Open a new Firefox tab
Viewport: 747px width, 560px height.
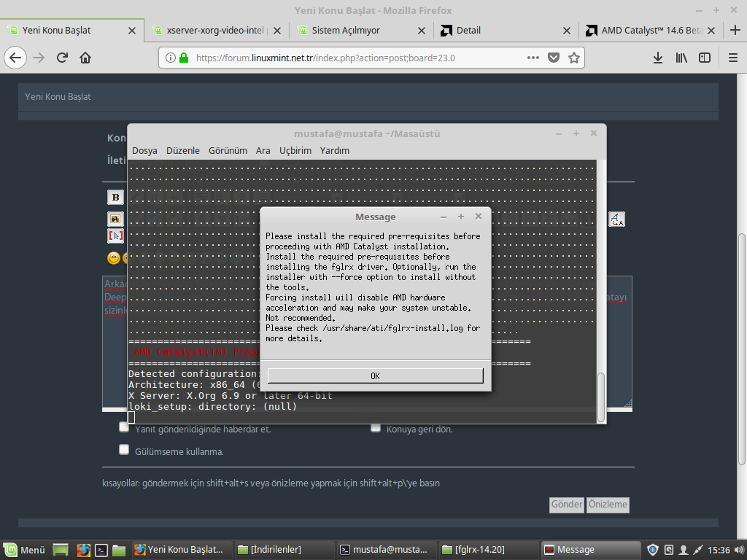(x=735, y=30)
